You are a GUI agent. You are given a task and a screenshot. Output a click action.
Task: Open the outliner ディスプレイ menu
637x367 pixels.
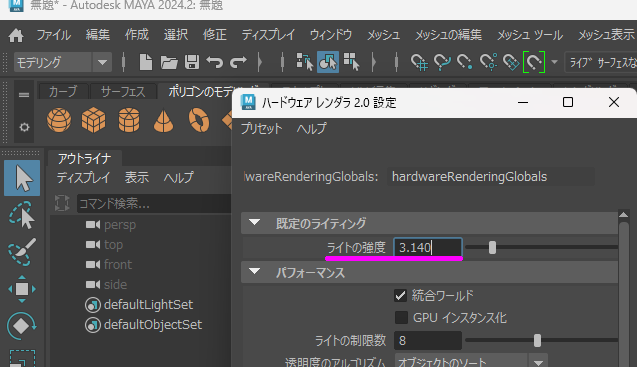click(83, 178)
